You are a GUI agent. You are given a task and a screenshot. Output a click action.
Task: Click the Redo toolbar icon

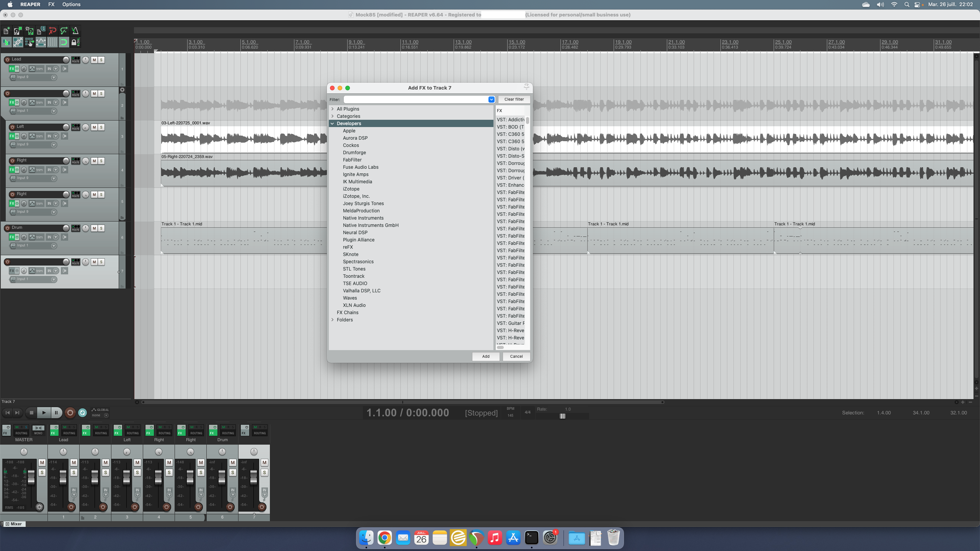pyautogui.click(x=64, y=31)
